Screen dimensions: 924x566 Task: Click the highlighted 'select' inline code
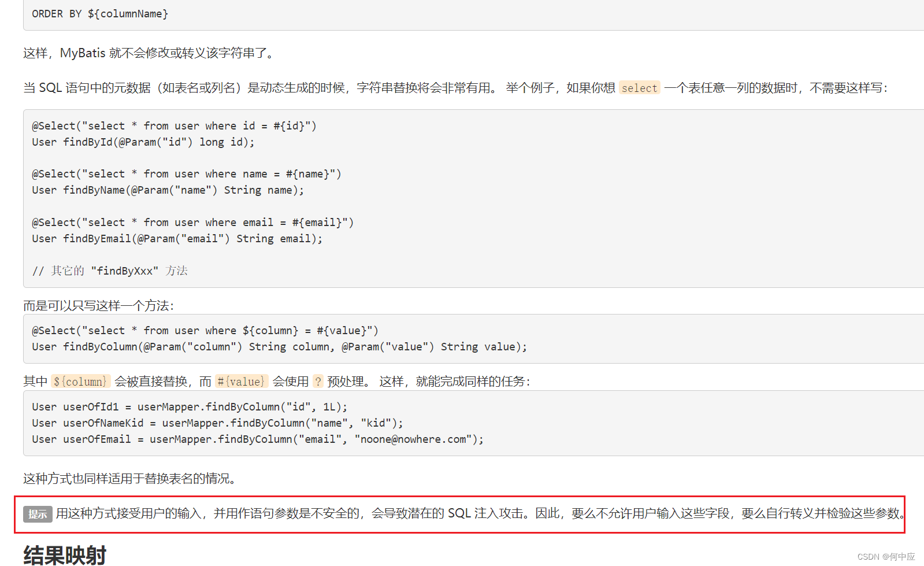coord(639,88)
